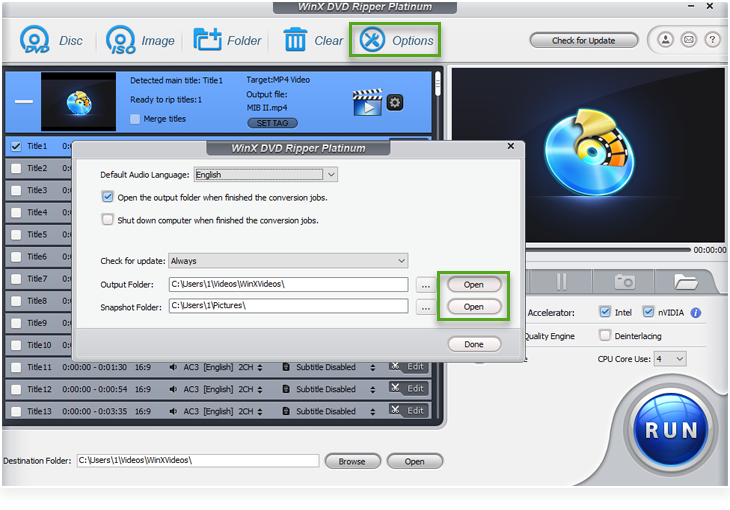The width and height of the screenshot is (730, 510).
Task: Click the scissors Edit button for Title 13
Action: coord(408,410)
